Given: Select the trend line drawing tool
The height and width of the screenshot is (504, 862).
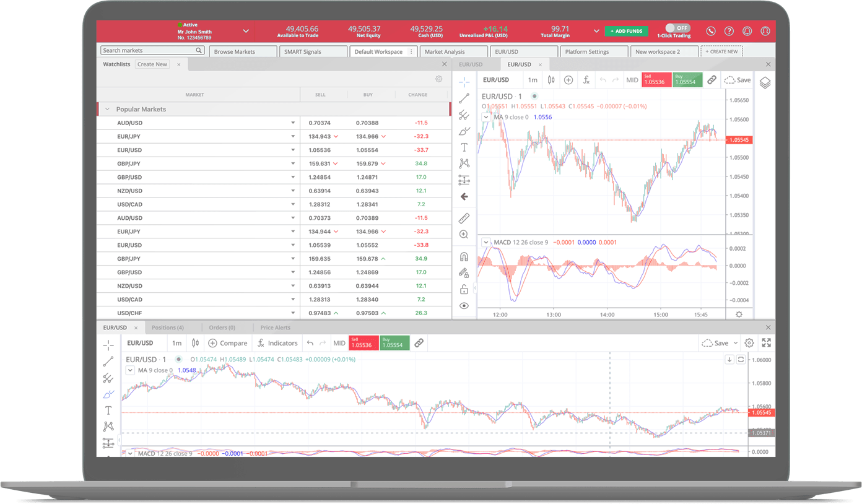Looking at the screenshot, I should pyautogui.click(x=464, y=98).
